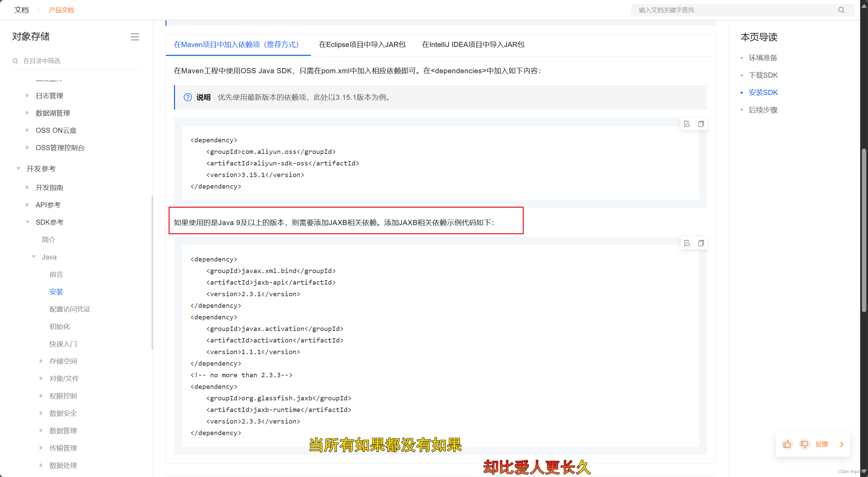Open 简介 under SDK参考
This screenshot has width=868, height=477.
tap(48, 240)
